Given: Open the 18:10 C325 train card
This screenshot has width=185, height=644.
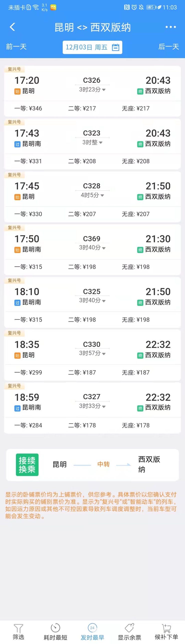Looking at the screenshot, I should (92, 296).
